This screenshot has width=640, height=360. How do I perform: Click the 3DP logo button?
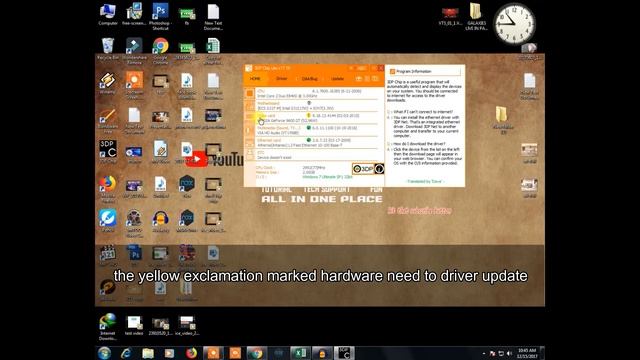[x=363, y=169]
